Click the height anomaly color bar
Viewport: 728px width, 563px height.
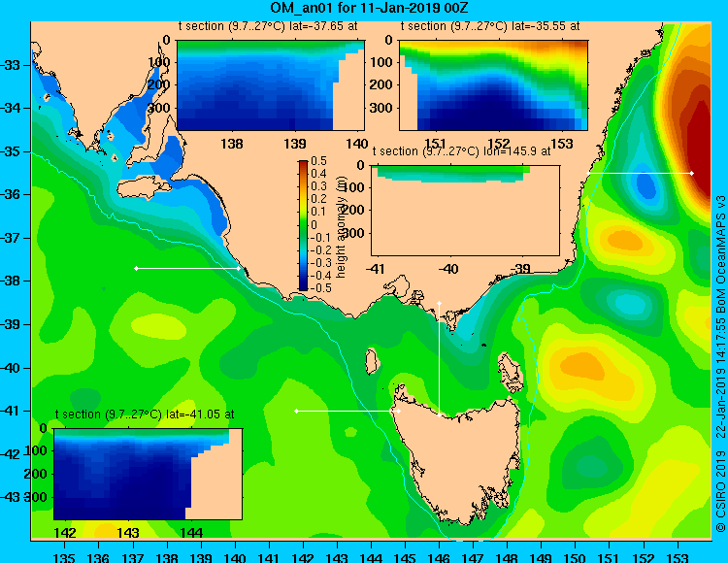(303, 225)
